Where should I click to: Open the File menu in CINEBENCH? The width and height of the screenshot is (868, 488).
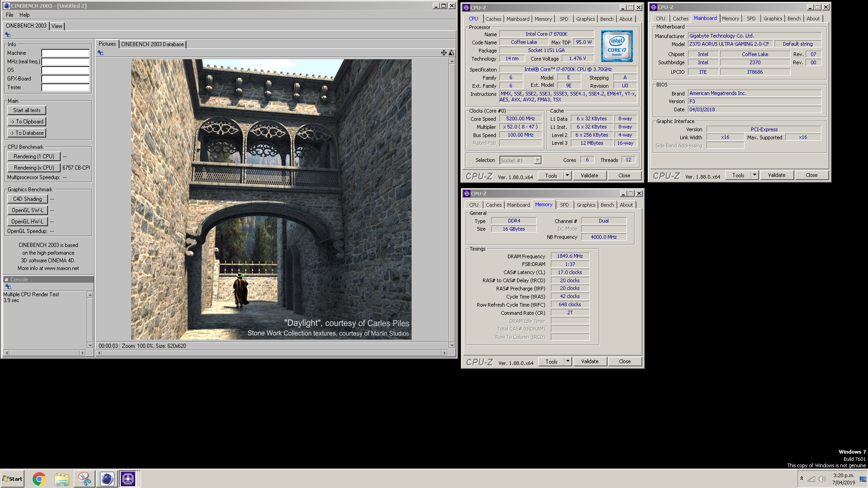[x=9, y=15]
